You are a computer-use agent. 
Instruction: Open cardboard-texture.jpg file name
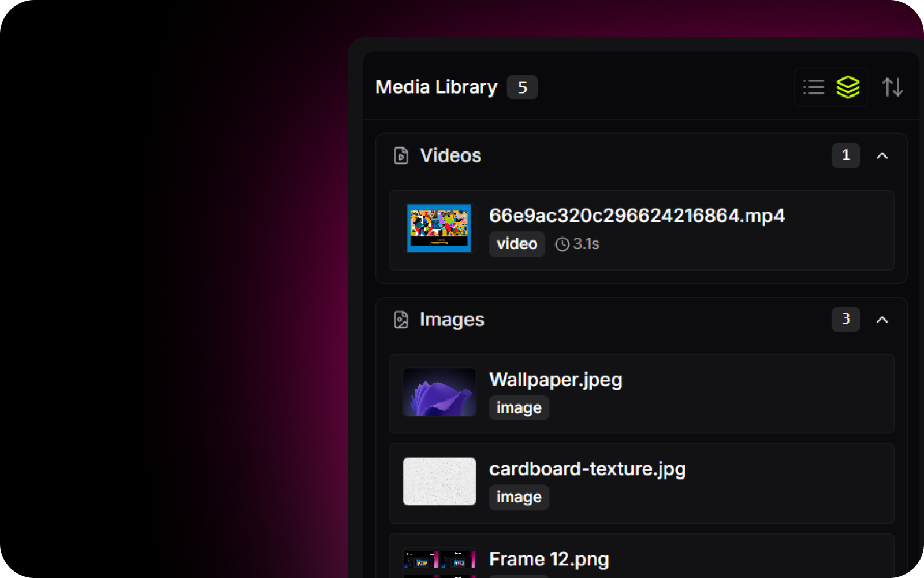point(587,469)
